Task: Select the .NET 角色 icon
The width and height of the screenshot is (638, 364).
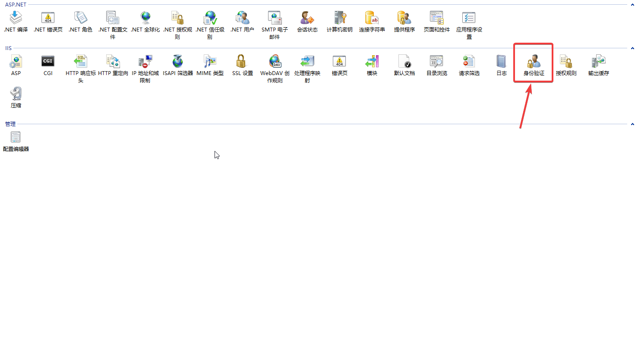Action: 81,18
